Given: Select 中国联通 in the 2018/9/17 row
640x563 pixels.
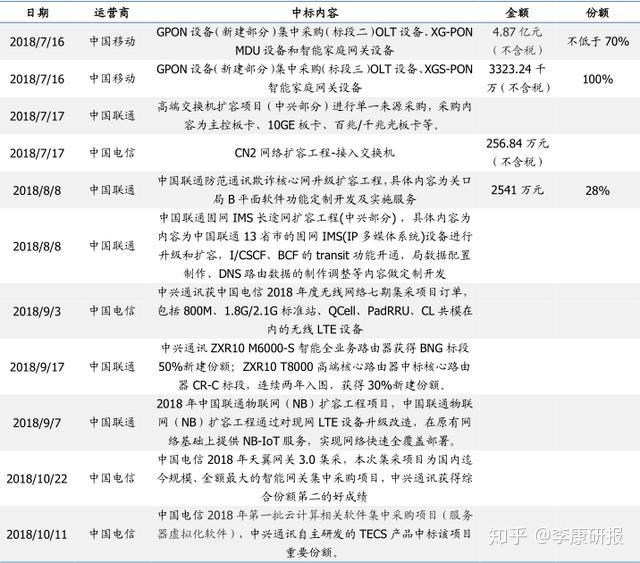Looking at the screenshot, I should (x=112, y=366).
